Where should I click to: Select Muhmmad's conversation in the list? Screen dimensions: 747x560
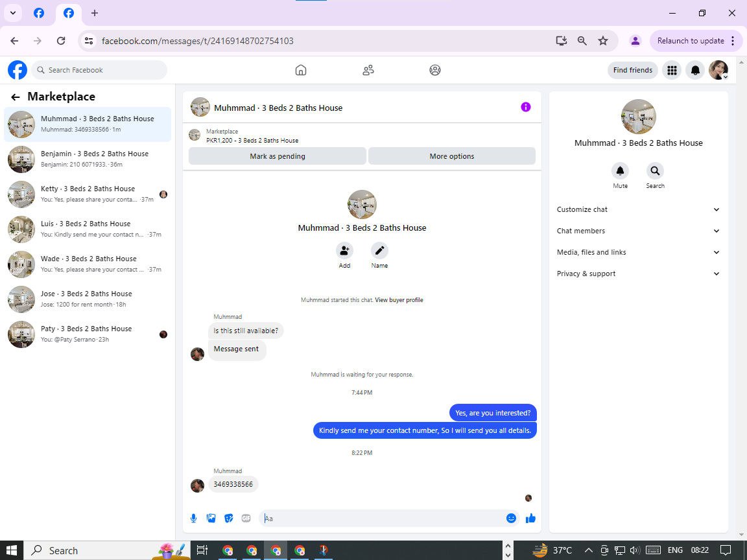click(x=88, y=124)
